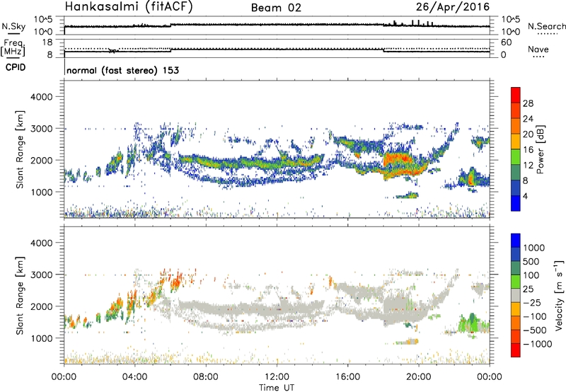Click the "Slant Range [km]" label of velocity panel
Viewport: 566px width, 392px height.
[20, 296]
